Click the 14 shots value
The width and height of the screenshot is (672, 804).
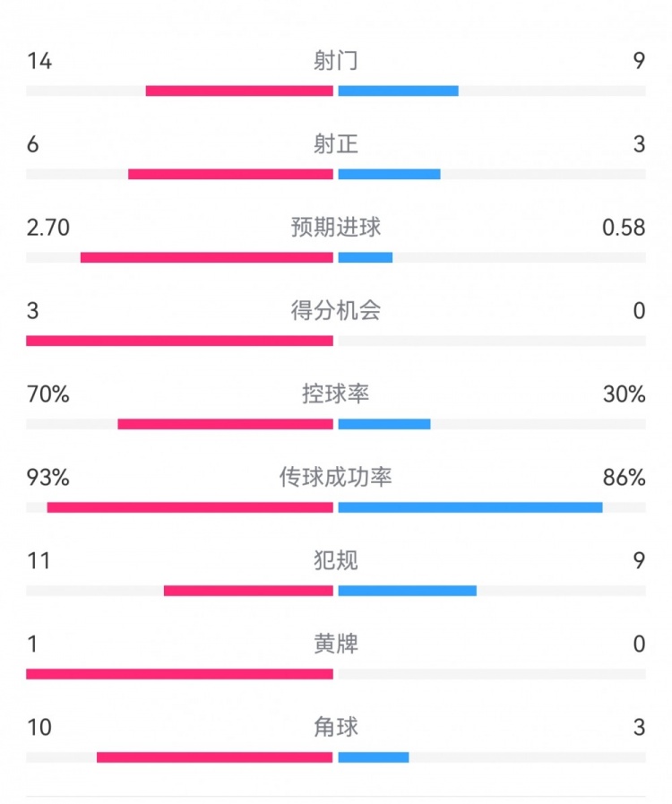[39, 61]
